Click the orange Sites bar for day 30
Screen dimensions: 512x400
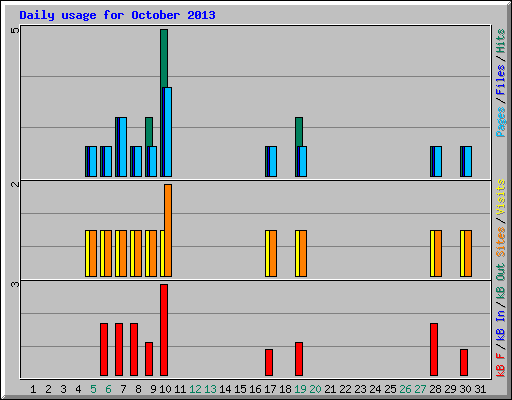(468, 253)
